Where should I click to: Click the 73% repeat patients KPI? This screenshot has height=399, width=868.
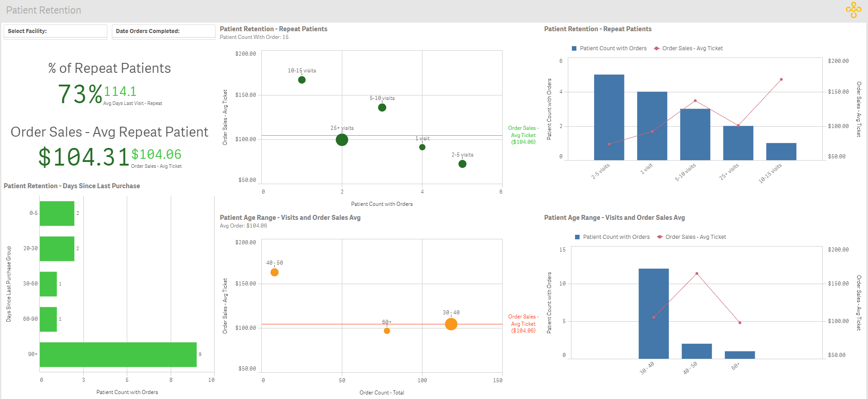(80, 94)
